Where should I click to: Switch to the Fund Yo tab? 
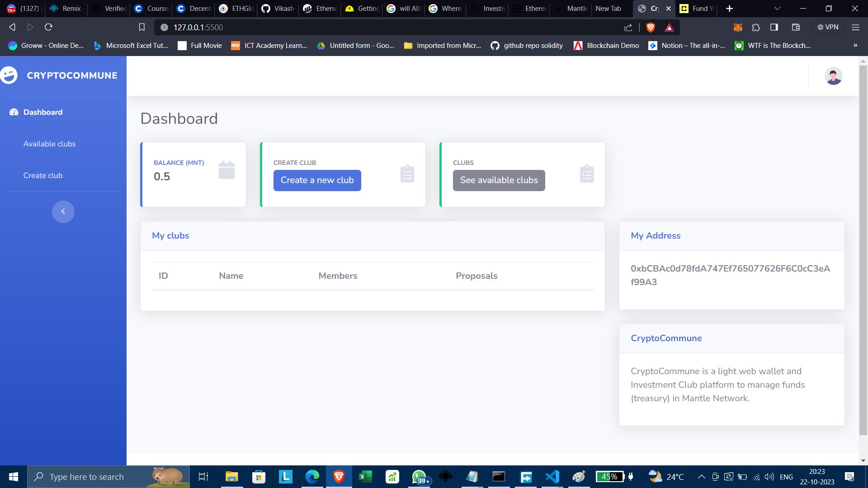(697, 9)
